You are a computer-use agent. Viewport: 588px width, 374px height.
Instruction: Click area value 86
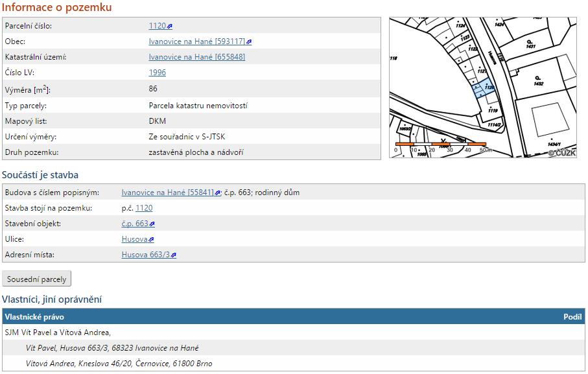(153, 89)
